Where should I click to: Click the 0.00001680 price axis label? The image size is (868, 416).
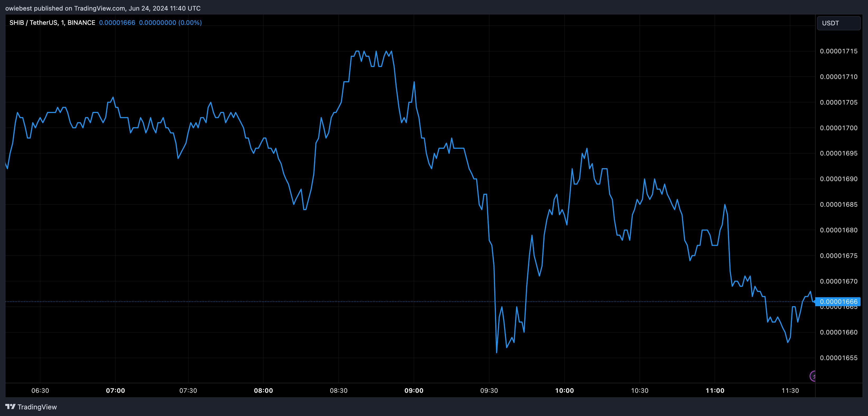[x=838, y=230]
